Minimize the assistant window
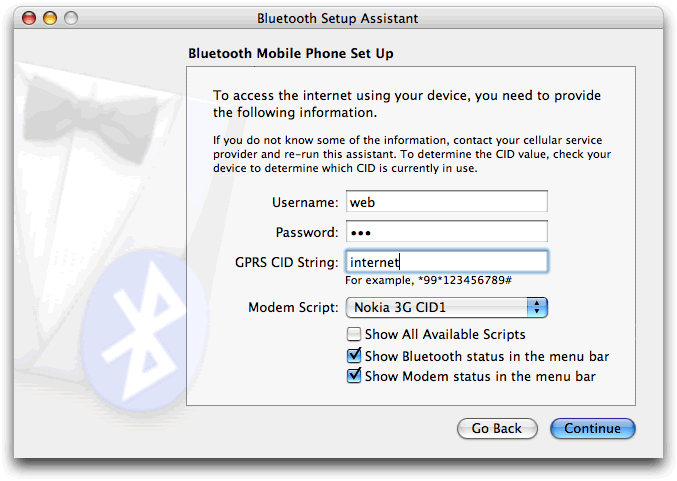This screenshot has height=481, width=677. pos(52,18)
